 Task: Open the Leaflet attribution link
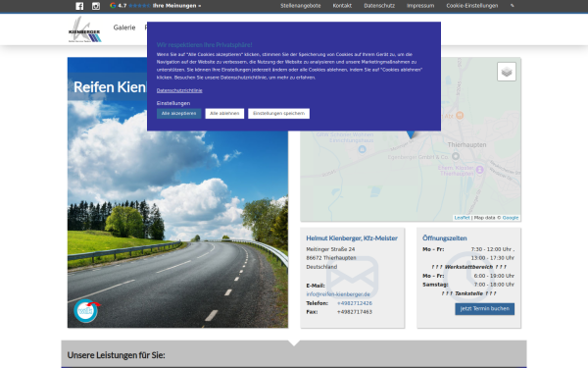[462, 218]
